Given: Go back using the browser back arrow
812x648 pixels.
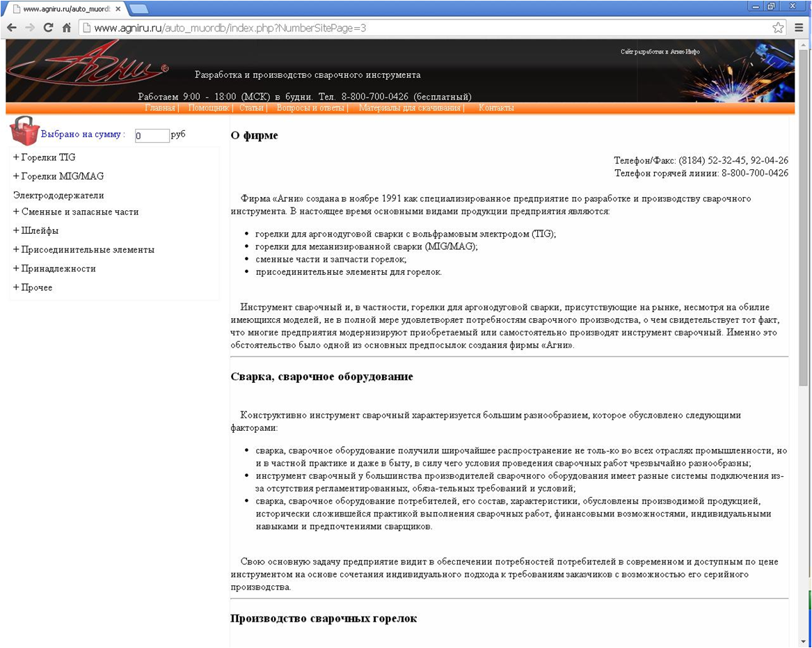Looking at the screenshot, I should [11, 28].
